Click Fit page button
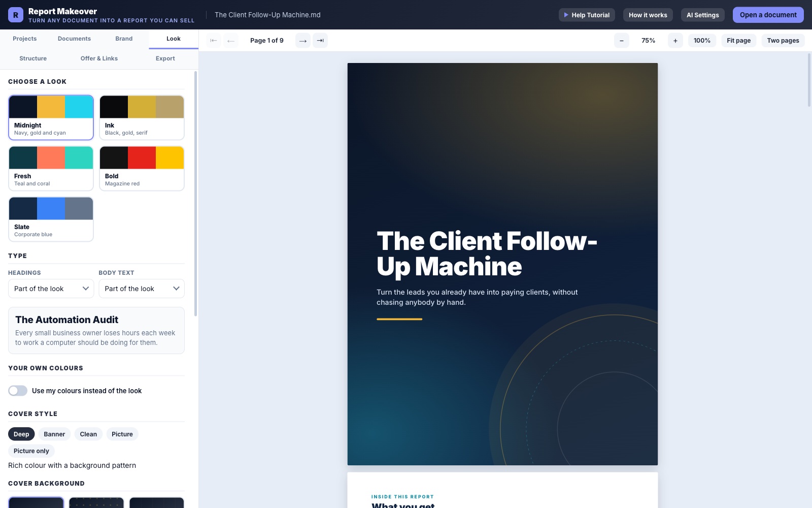The width and height of the screenshot is (812, 508). pyautogui.click(x=739, y=41)
